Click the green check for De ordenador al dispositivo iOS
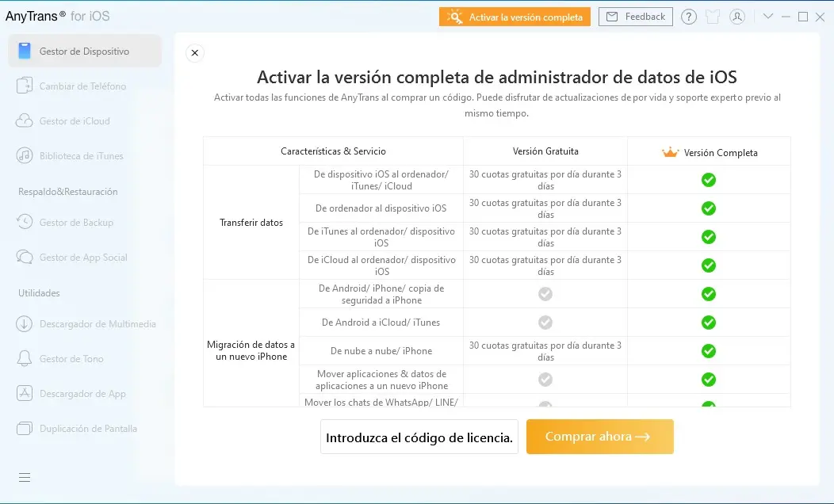 point(709,208)
